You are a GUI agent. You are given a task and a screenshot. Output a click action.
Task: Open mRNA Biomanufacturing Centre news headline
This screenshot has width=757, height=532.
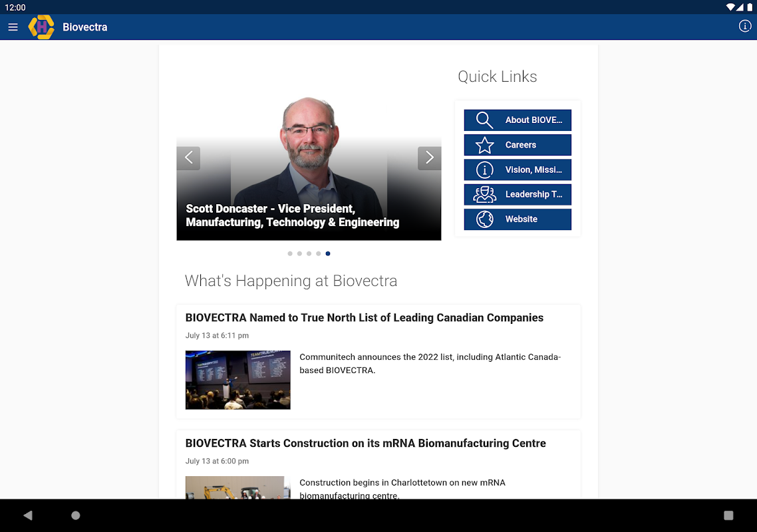click(365, 443)
